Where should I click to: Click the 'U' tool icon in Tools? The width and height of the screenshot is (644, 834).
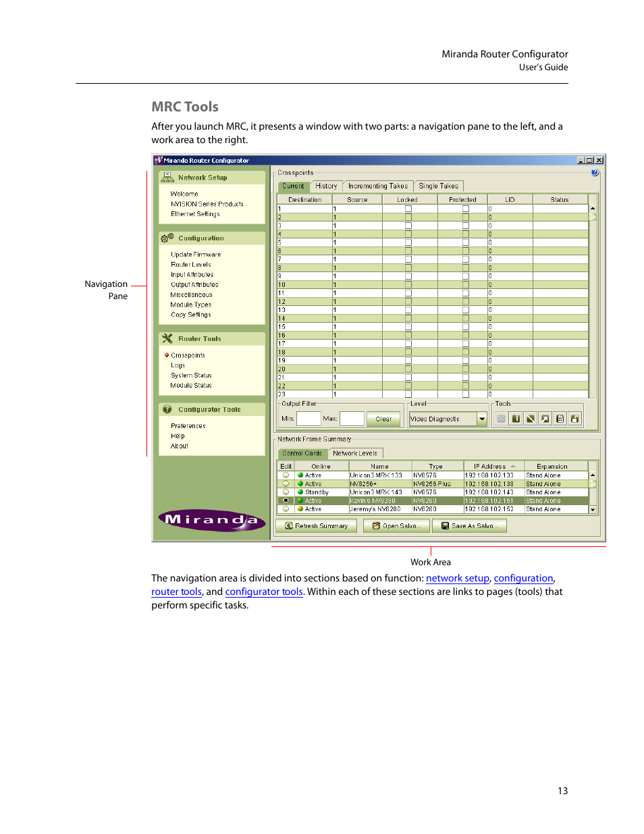516,419
